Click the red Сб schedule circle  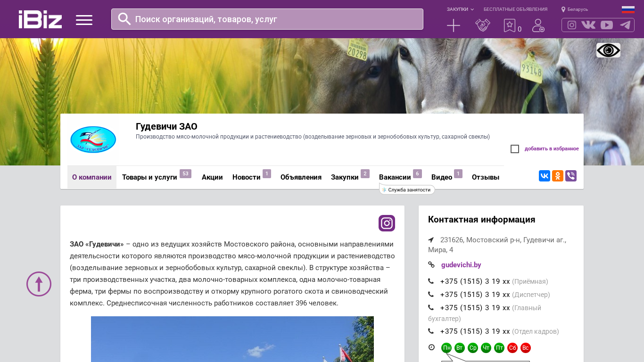pos(512,348)
